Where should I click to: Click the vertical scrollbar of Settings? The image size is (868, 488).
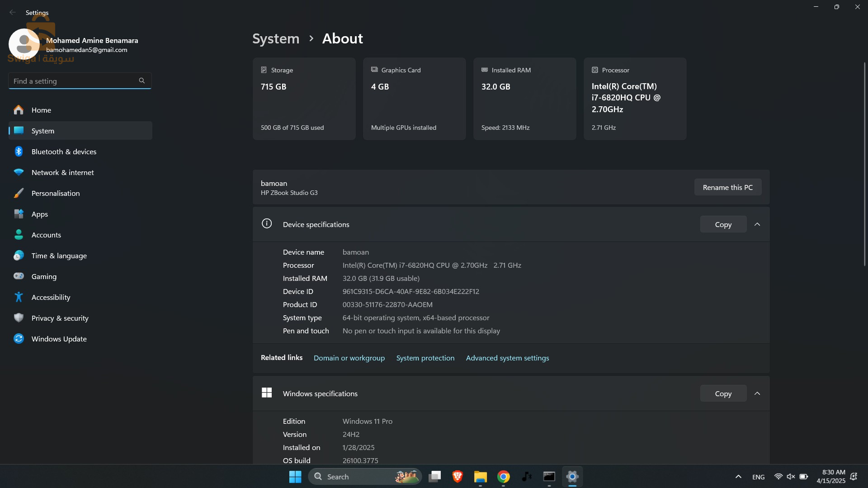864,164
